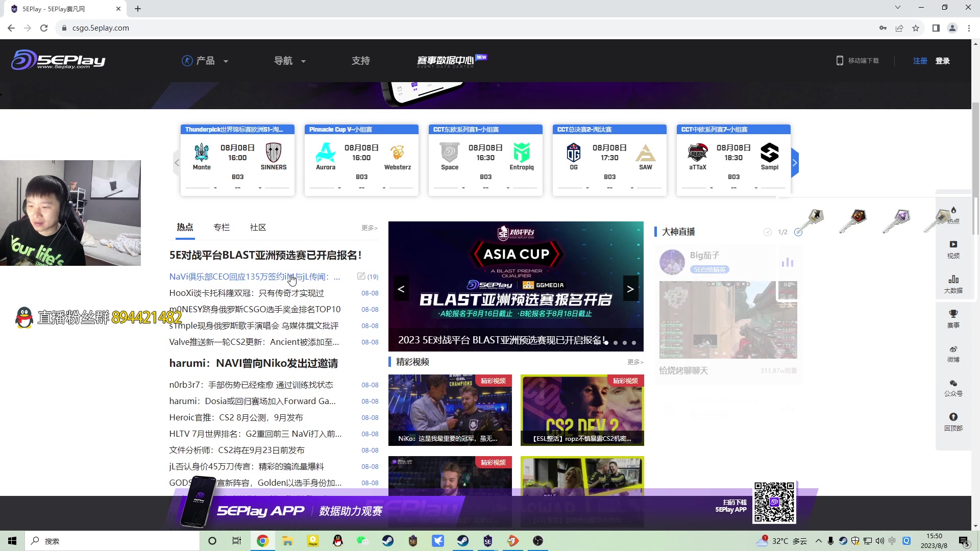Click the 登录 login link

point(942,61)
